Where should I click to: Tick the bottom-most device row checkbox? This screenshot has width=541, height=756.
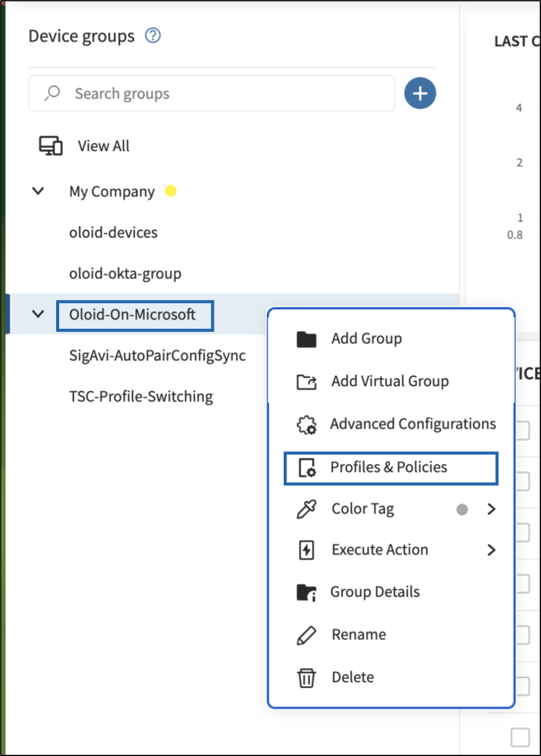[x=520, y=737]
